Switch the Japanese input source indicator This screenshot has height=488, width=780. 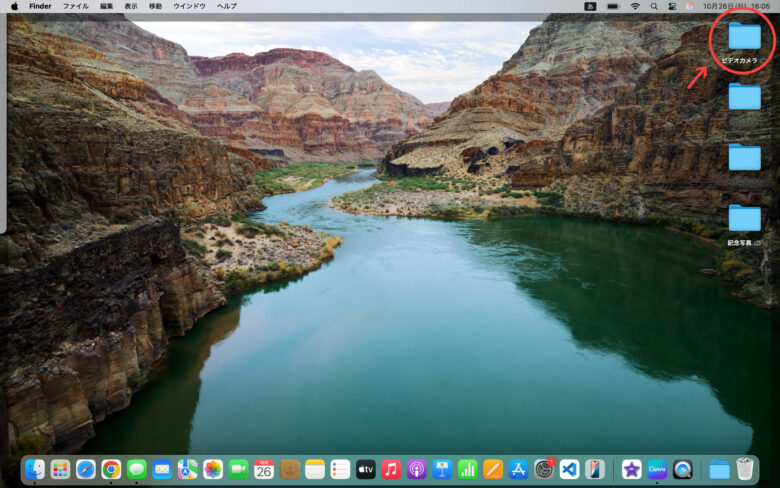pyautogui.click(x=590, y=6)
